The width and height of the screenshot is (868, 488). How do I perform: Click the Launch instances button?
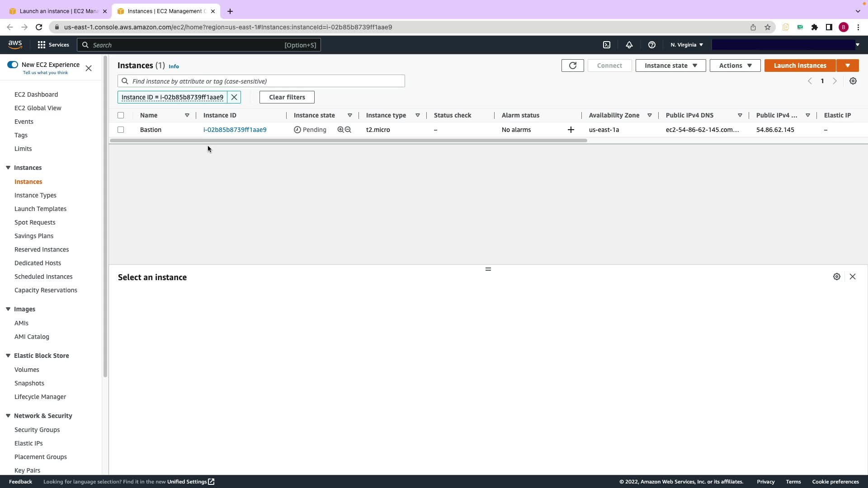[x=800, y=66]
